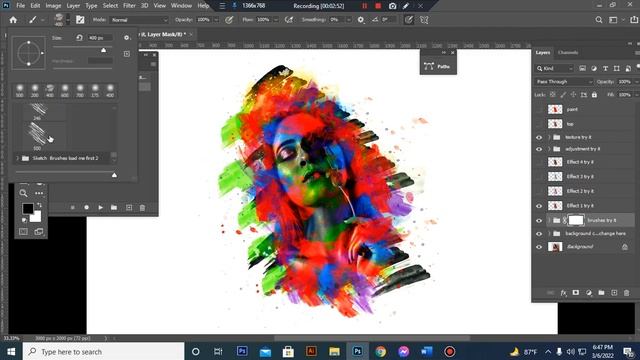Open the Opacity slider dropdown arrow

tap(216, 20)
